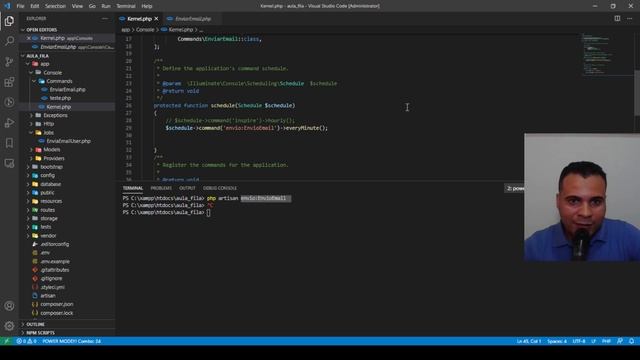Open the .env file
640x360 pixels.
coord(45,253)
